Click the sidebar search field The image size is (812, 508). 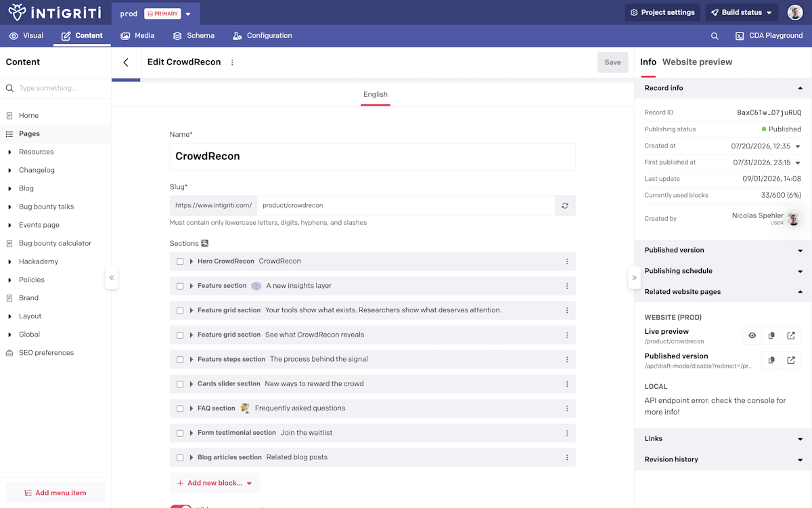(x=55, y=88)
